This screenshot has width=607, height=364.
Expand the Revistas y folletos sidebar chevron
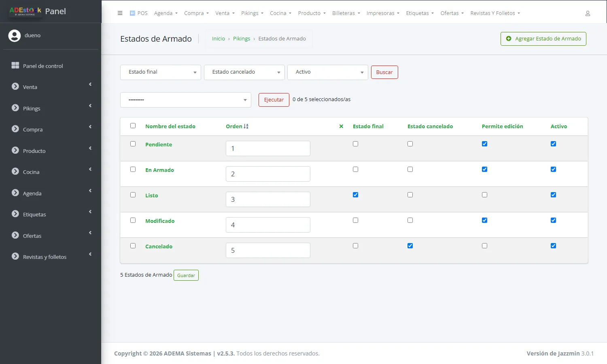pos(90,254)
